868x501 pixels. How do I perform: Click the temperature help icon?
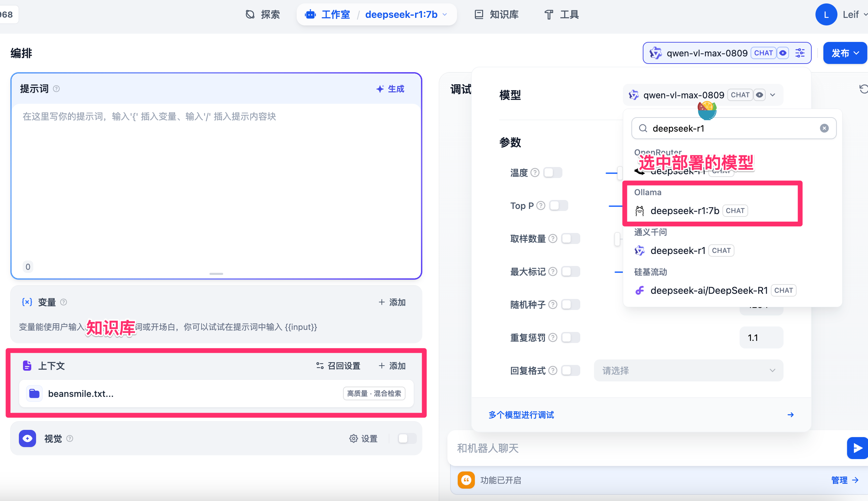pos(535,172)
